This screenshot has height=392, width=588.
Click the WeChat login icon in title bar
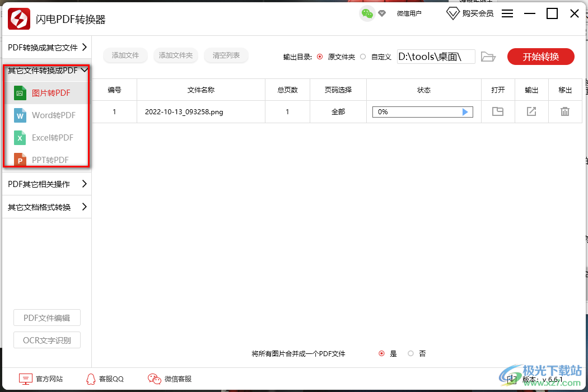367,14
